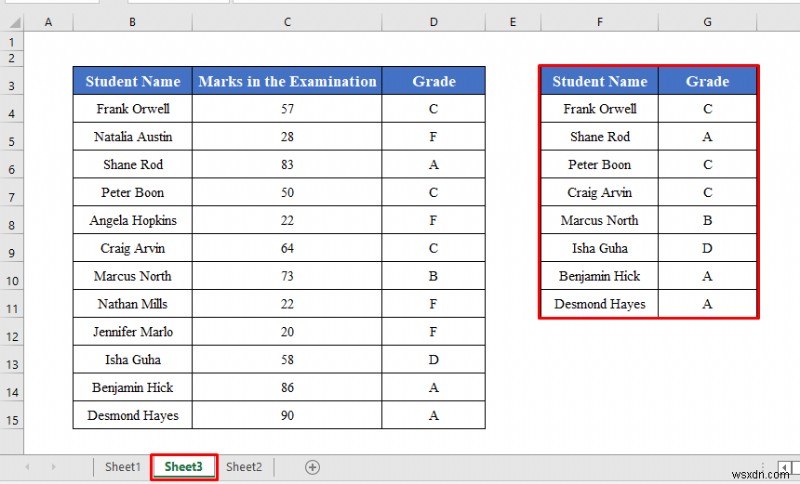The width and height of the screenshot is (800, 484).
Task: Click the horizontal scrollbar left arrow
Action: coord(784,467)
